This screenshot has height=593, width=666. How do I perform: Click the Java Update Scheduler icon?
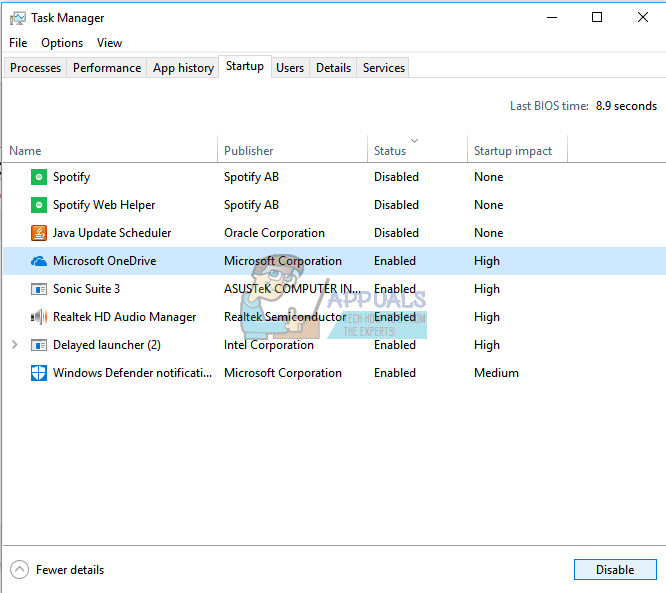39,233
